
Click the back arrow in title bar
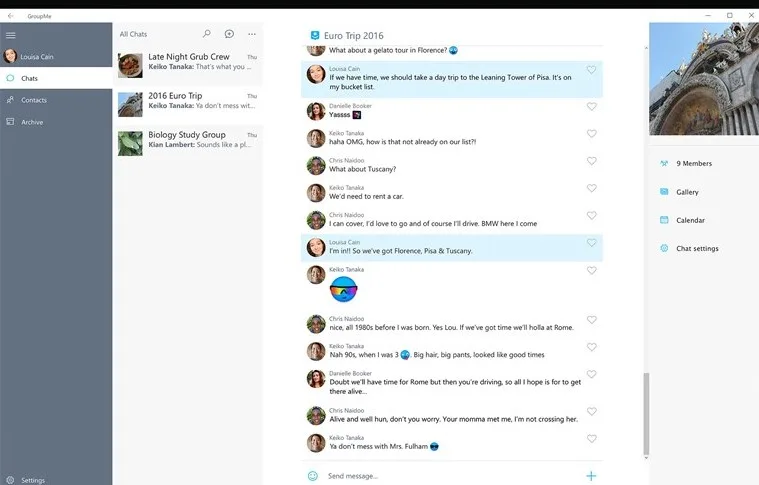[x=11, y=16]
